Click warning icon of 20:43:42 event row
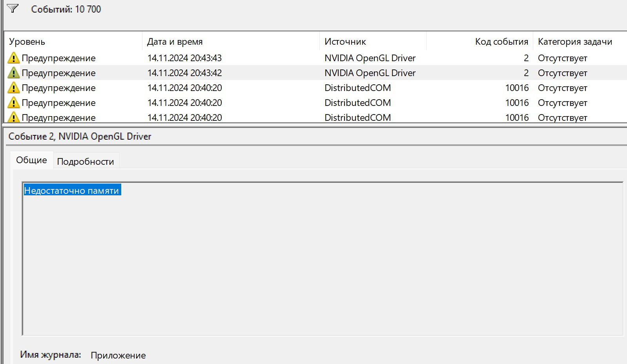Screen dimensions: 627x364 click(x=13, y=73)
